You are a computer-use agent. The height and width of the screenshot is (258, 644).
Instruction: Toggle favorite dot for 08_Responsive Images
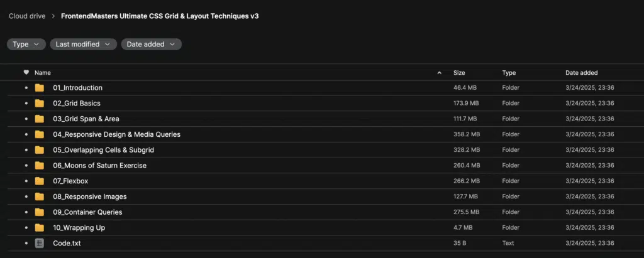point(26,197)
